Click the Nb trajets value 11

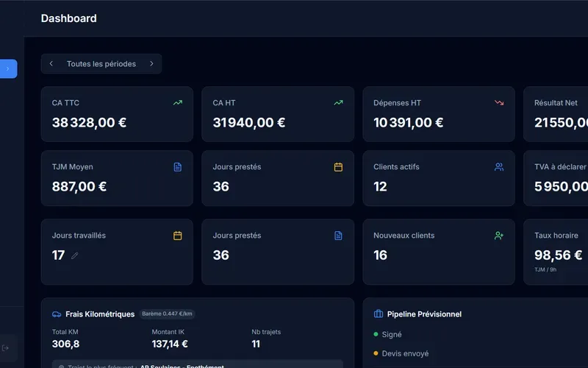[x=256, y=344]
